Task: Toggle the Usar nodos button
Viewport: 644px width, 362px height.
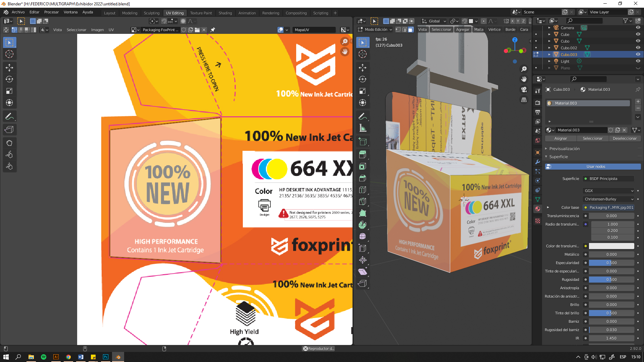Action: tap(593, 167)
